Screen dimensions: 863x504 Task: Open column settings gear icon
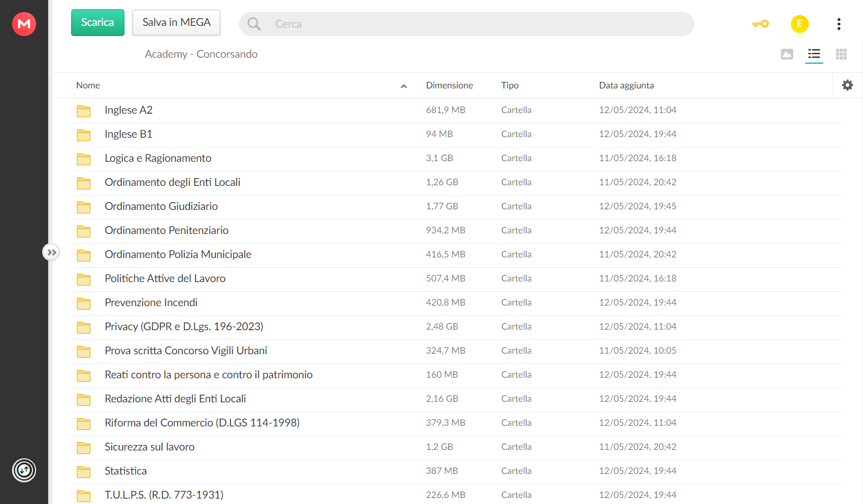pos(847,85)
